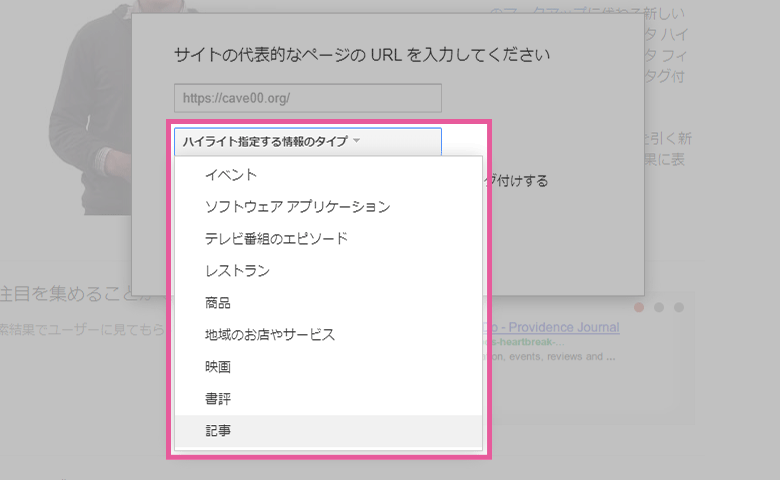
Task: Choose 地域のお店やサービス option
Action: (328, 335)
